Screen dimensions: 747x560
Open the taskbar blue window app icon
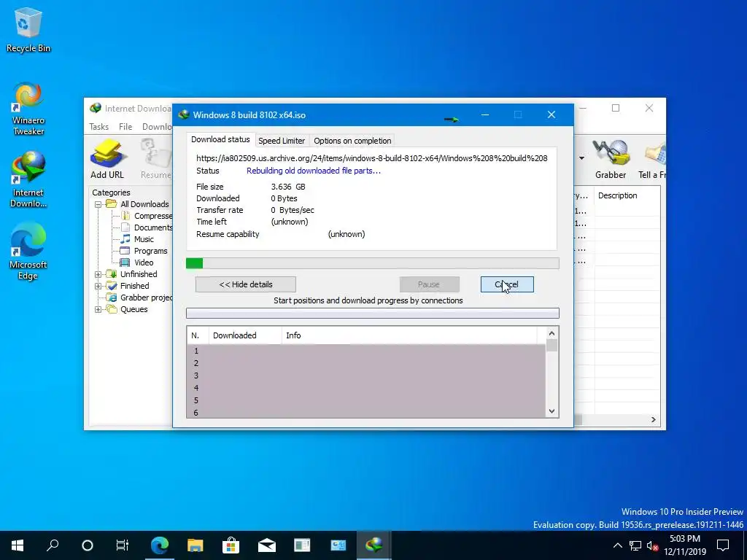pos(338,545)
